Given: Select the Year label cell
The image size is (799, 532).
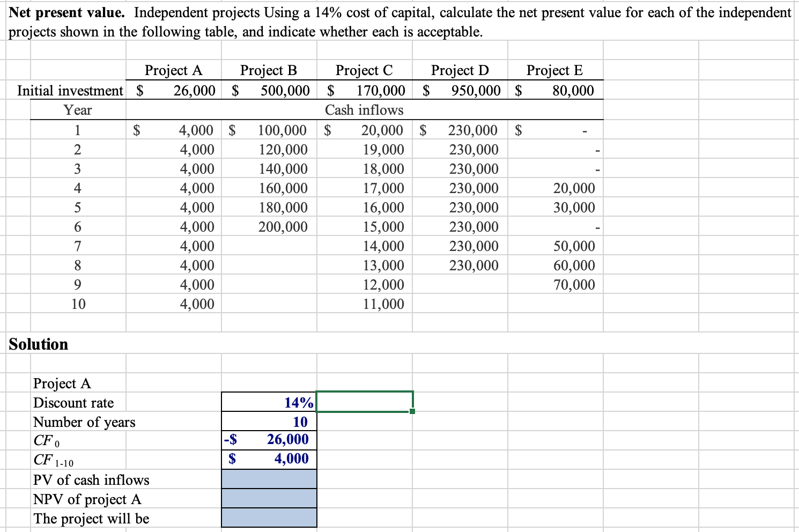Looking at the screenshot, I should (78, 110).
